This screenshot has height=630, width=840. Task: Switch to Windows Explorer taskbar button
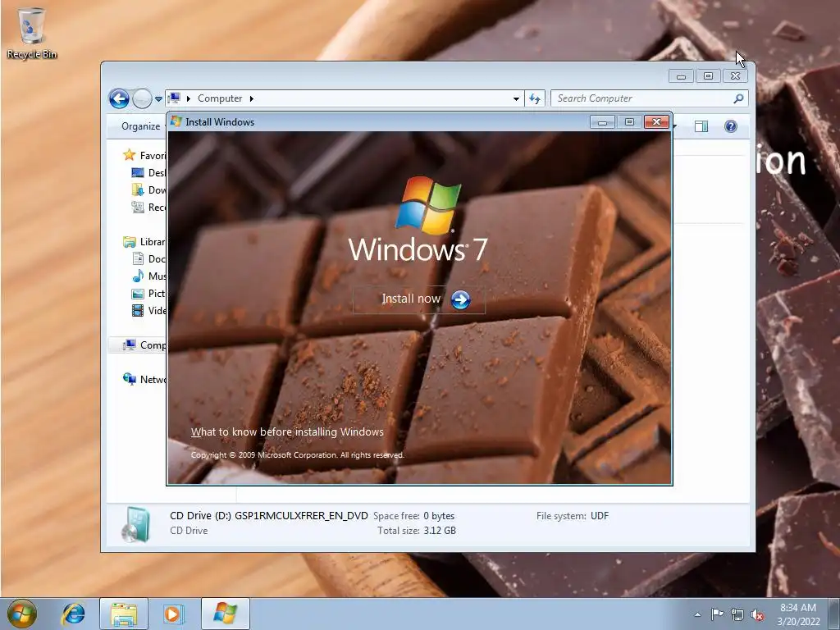(124, 614)
